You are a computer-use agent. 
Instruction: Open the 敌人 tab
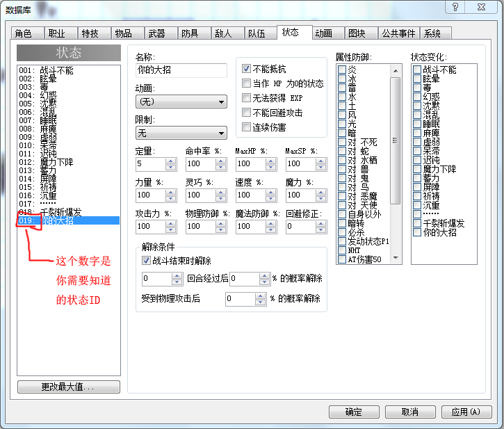pyautogui.click(x=227, y=33)
